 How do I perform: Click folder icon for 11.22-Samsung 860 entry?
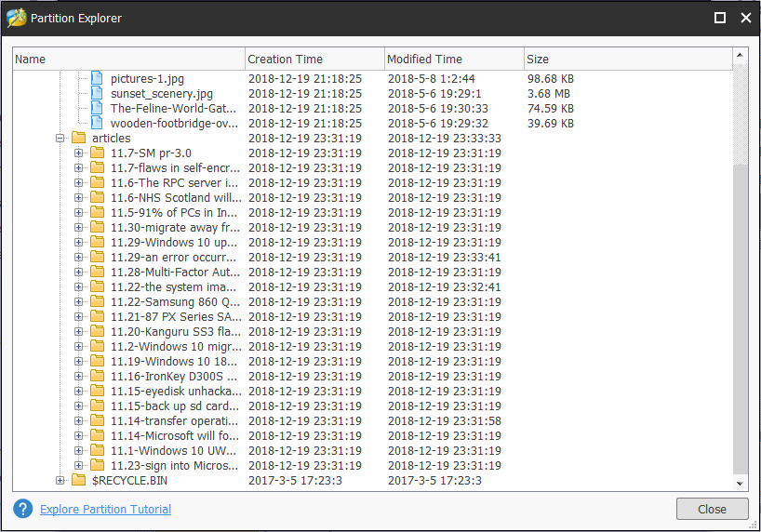coord(97,302)
